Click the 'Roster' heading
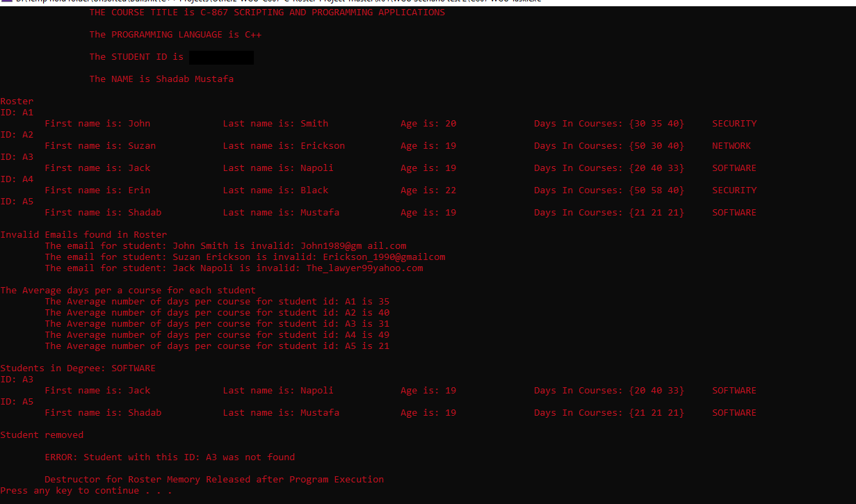This screenshot has width=856, height=504. [x=17, y=101]
